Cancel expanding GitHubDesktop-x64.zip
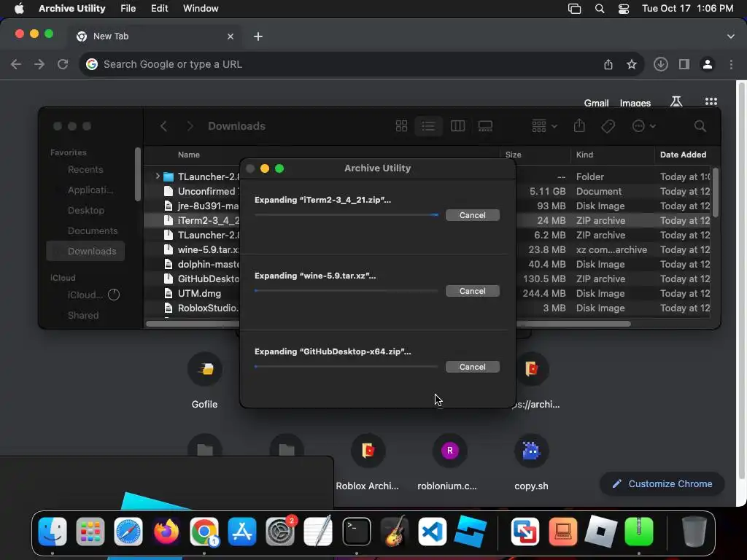Image resolution: width=747 pixels, height=560 pixels. pos(472,367)
